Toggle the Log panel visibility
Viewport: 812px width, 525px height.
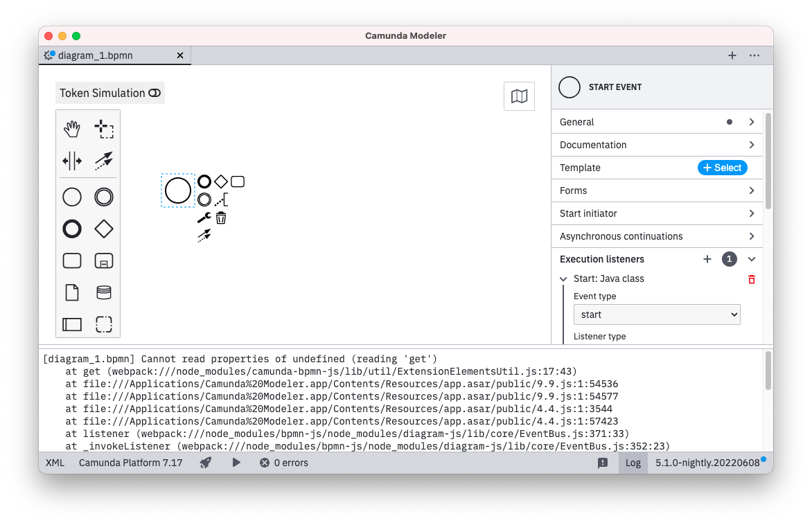633,463
